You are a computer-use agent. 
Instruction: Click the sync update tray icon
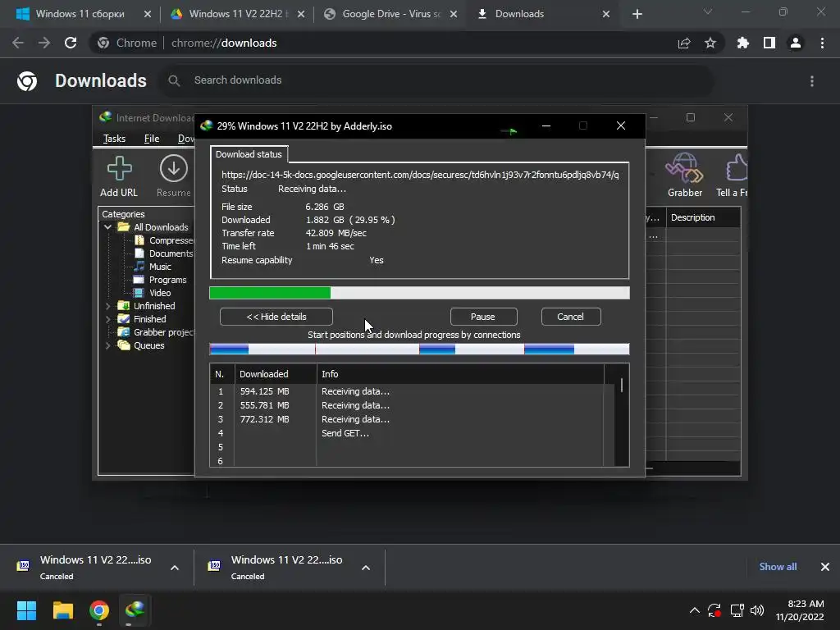coord(714,610)
